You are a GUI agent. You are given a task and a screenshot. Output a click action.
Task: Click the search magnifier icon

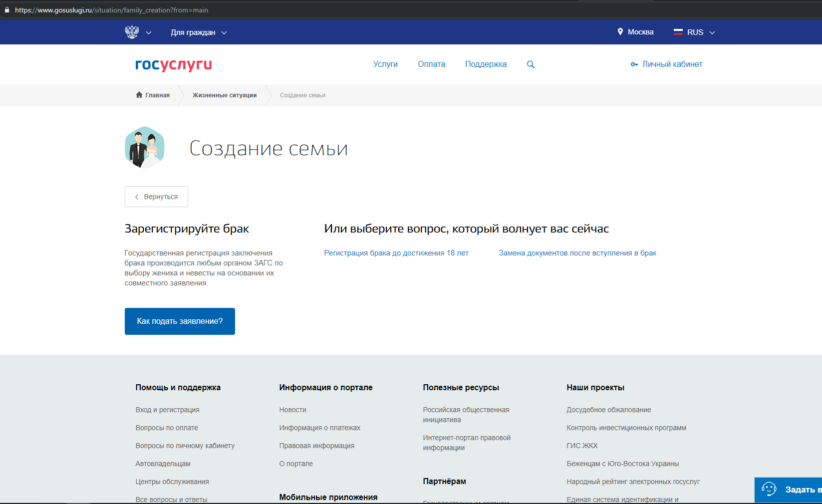click(531, 64)
